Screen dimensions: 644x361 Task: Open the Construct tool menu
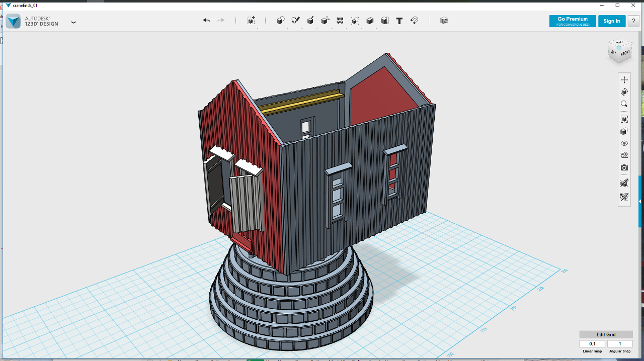310,21
